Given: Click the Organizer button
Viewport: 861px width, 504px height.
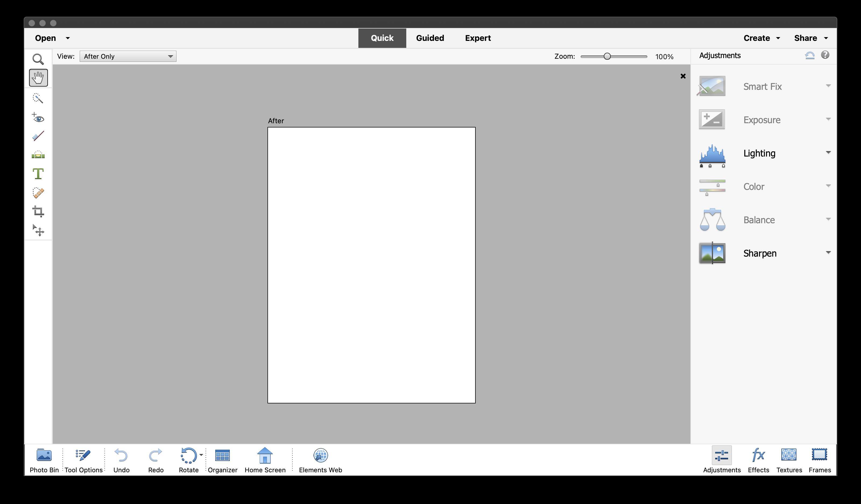Looking at the screenshot, I should [x=223, y=460].
